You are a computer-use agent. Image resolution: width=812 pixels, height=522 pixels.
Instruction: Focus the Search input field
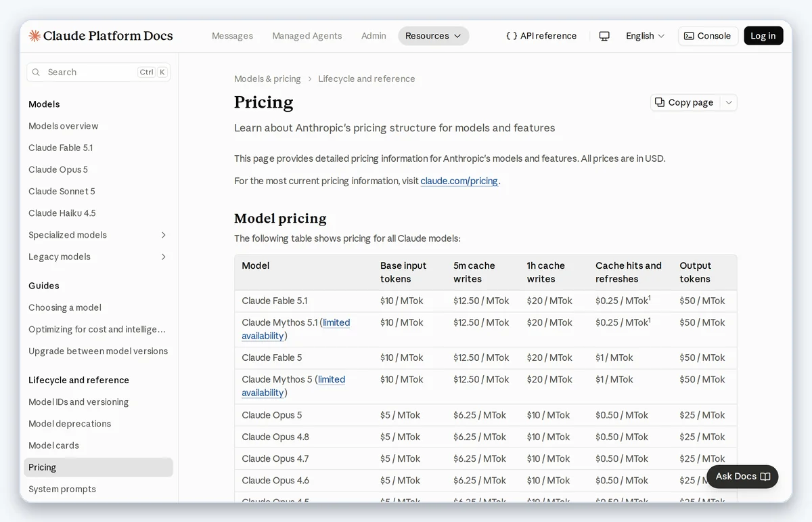tap(98, 72)
